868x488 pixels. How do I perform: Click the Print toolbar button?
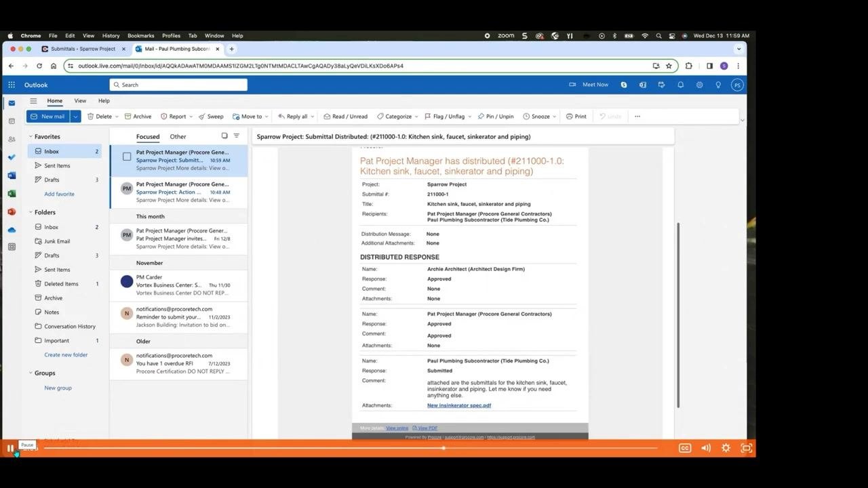coord(576,117)
